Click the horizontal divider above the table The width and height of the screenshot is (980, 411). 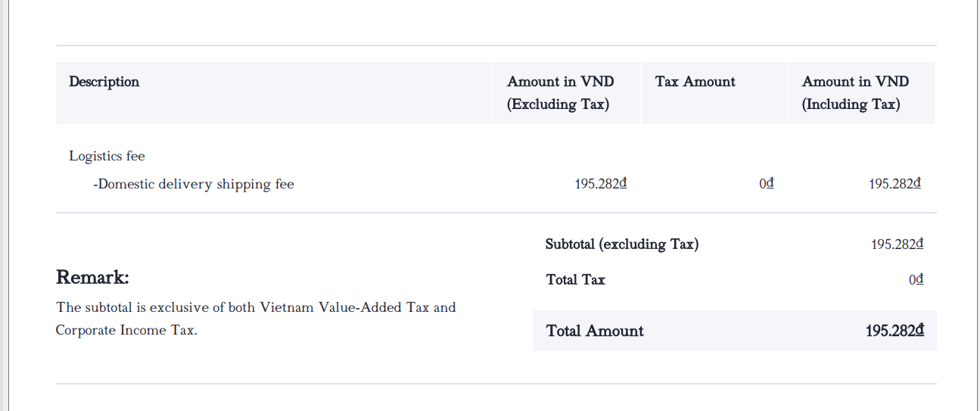(x=496, y=45)
